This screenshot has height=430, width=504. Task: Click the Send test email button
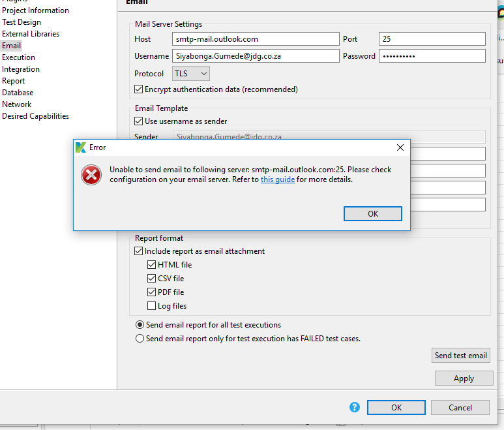pyautogui.click(x=461, y=356)
